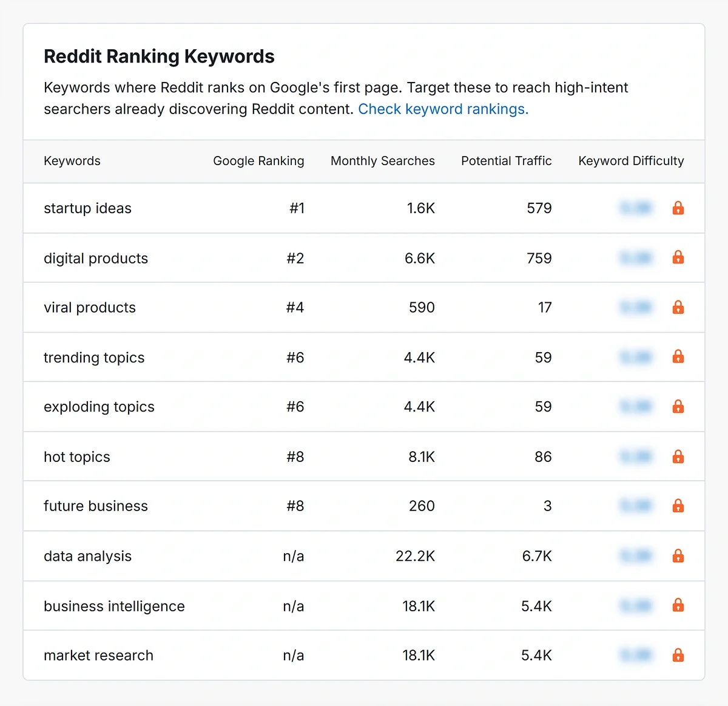Click the lock icon for future business

[678, 506]
